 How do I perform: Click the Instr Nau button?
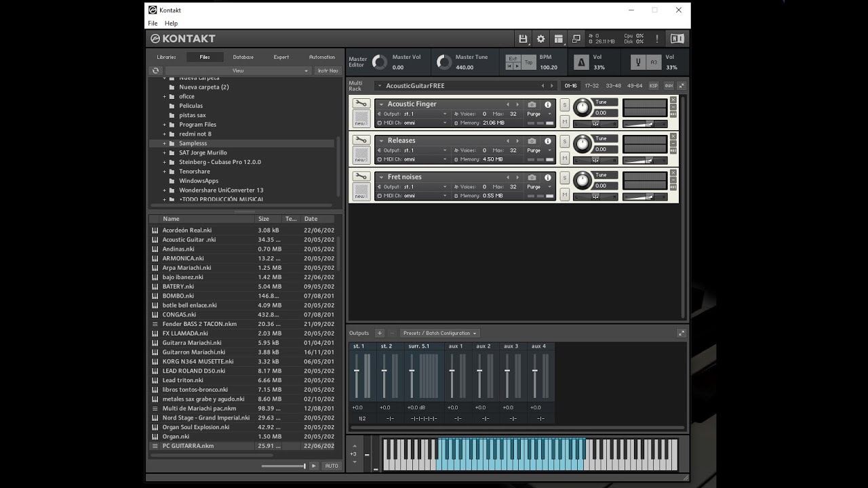tap(328, 70)
